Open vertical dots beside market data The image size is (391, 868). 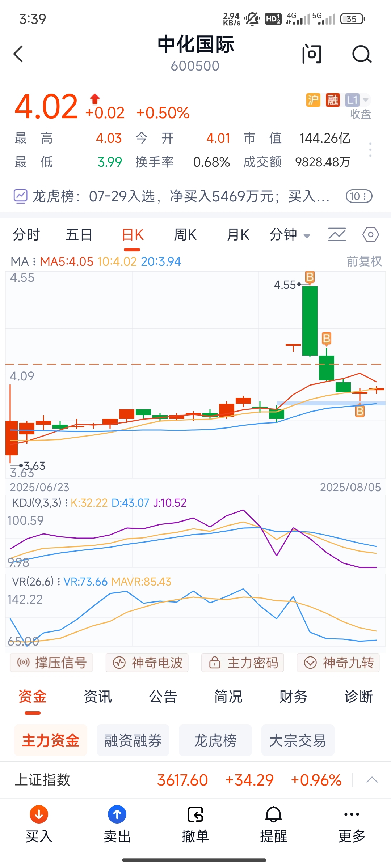370,150
